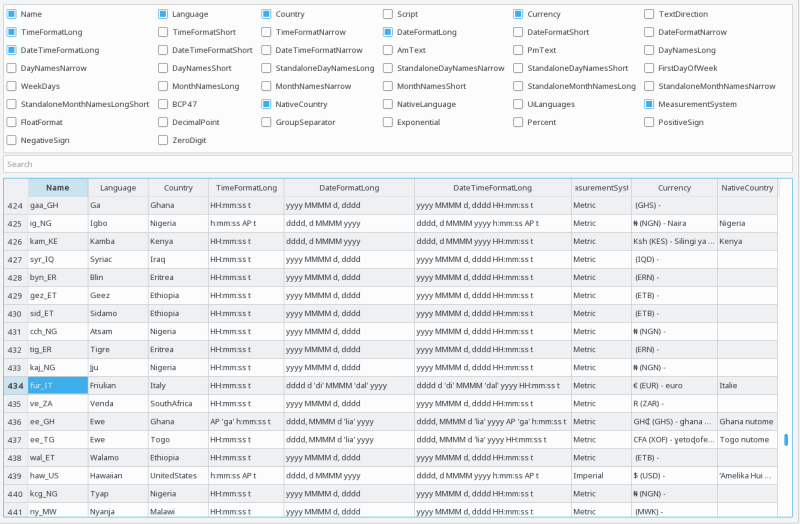Click the Hawaiian language cell
The width and height of the screenshot is (800, 524).
tap(118, 476)
